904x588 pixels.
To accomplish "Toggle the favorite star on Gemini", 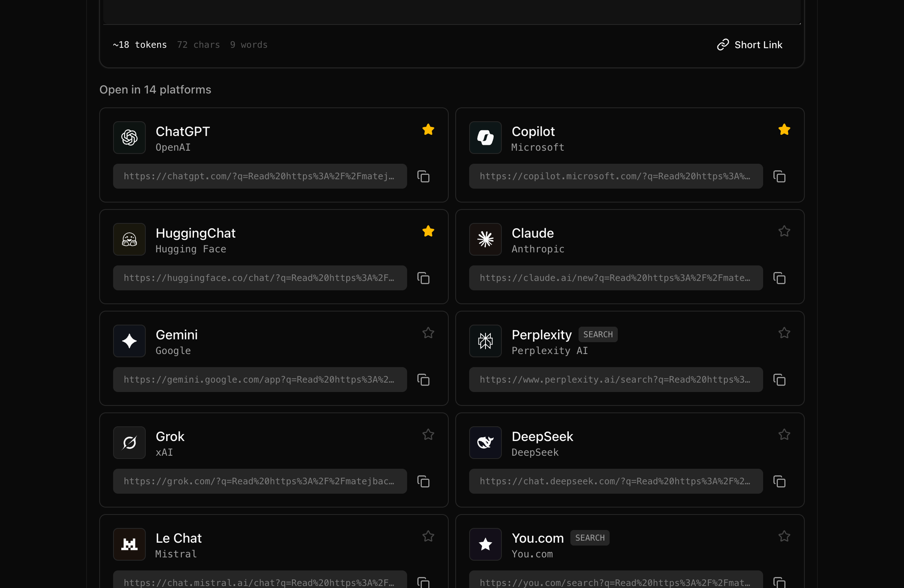I will tap(428, 333).
